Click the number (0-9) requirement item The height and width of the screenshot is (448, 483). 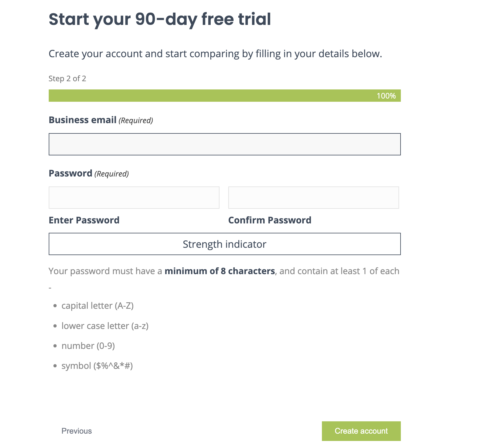tap(88, 346)
